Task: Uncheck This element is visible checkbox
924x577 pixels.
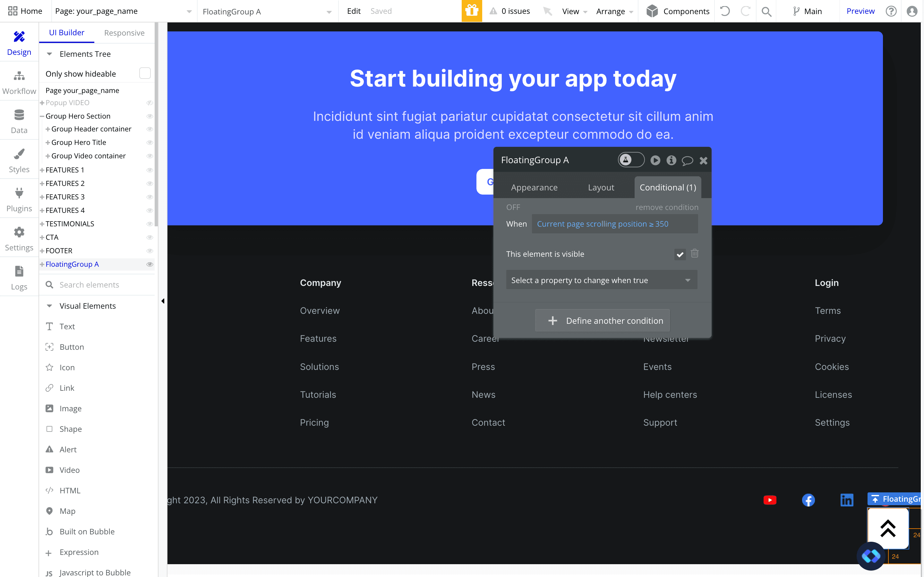Action: pos(680,254)
